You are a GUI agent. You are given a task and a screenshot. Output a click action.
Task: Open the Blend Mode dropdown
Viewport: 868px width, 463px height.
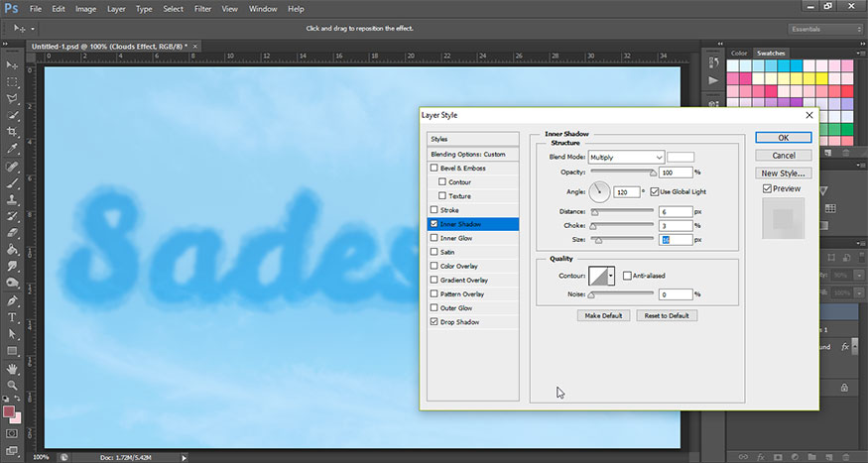coord(626,158)
